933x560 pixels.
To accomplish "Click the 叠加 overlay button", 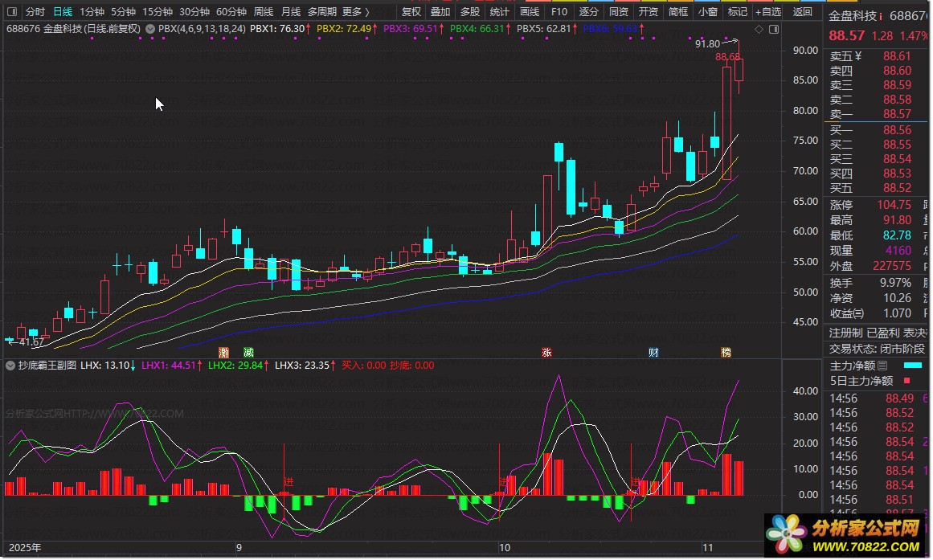I will point(440,12).
